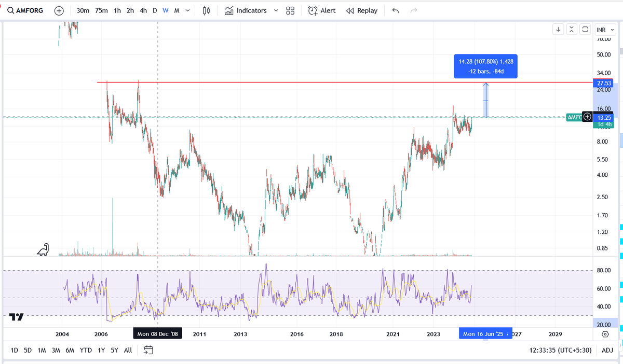
Task: Click the dinosaur icon above the volume bars
Action: coord(43,250)
